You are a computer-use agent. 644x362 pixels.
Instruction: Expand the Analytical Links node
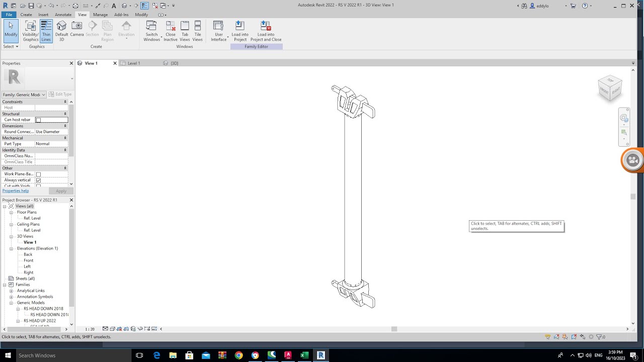click(x=11, y=291)
